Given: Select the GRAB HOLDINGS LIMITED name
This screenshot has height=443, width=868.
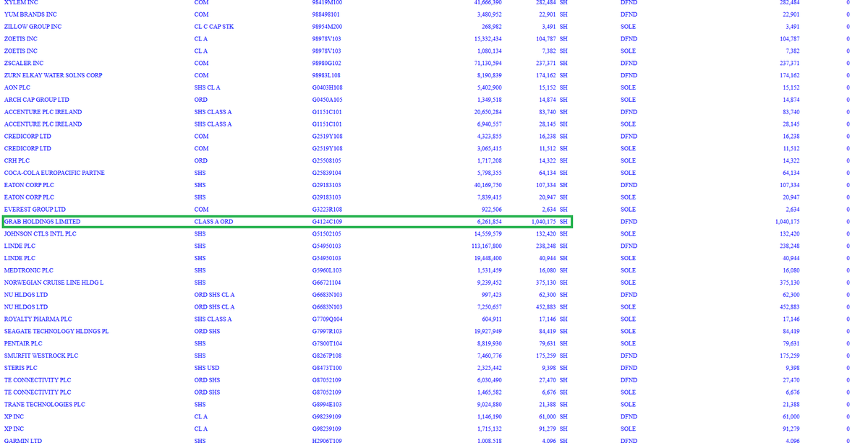Looking at the screenshot, I should tap(42, 222).
